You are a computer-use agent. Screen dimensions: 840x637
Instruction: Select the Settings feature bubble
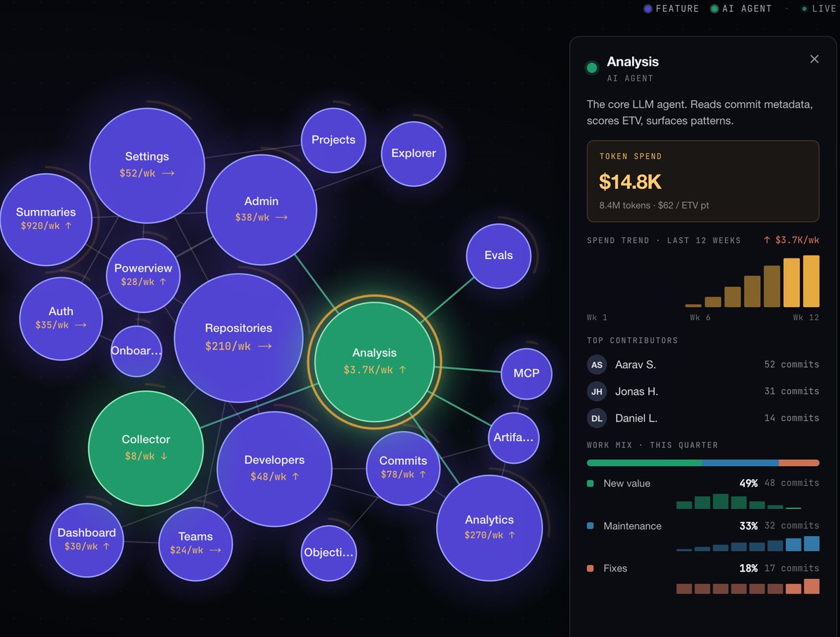pos(147,166)
